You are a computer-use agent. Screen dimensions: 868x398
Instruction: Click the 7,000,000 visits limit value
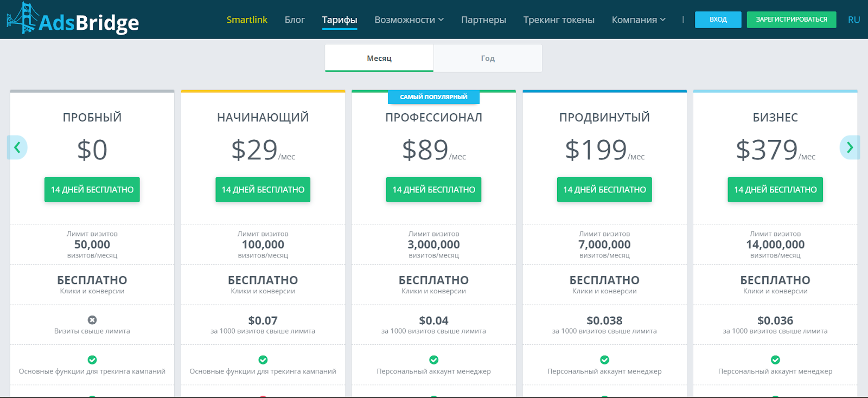[604, 245]
